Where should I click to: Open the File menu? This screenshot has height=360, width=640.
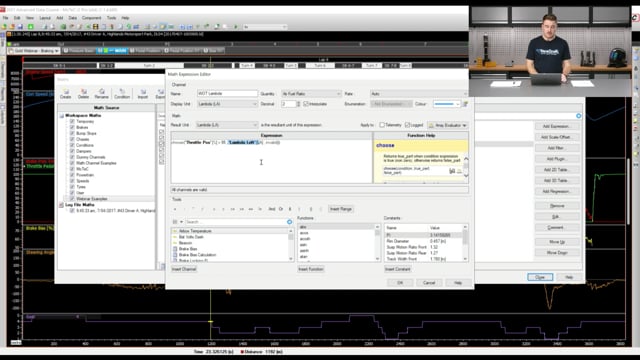(x=5, y=18)
